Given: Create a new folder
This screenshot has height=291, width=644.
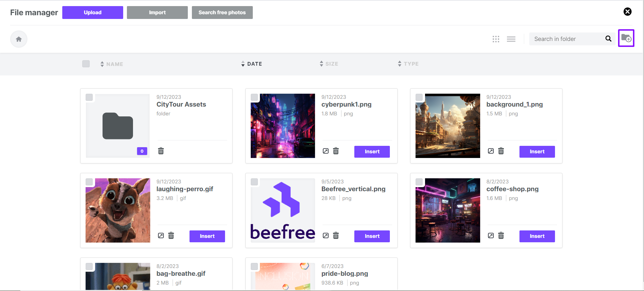Looking at the screenshot, I should coord(626,38).
